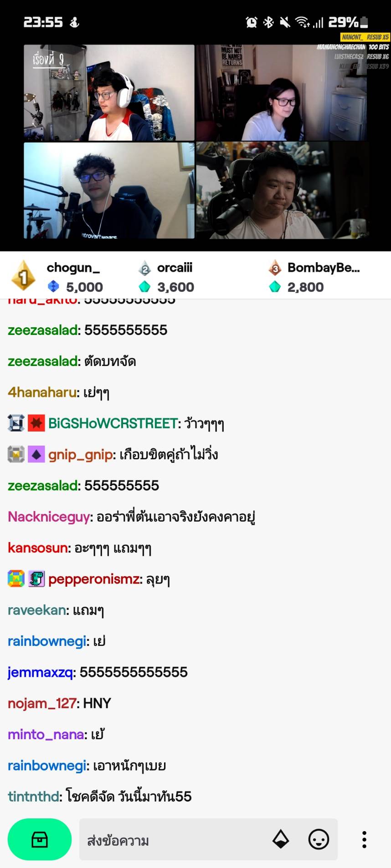This screenshot has width=391, height=868.
Task: Tap BombayBe's bronze rank 3 badge
Action: pyautogui.click(x=275, y=268)
